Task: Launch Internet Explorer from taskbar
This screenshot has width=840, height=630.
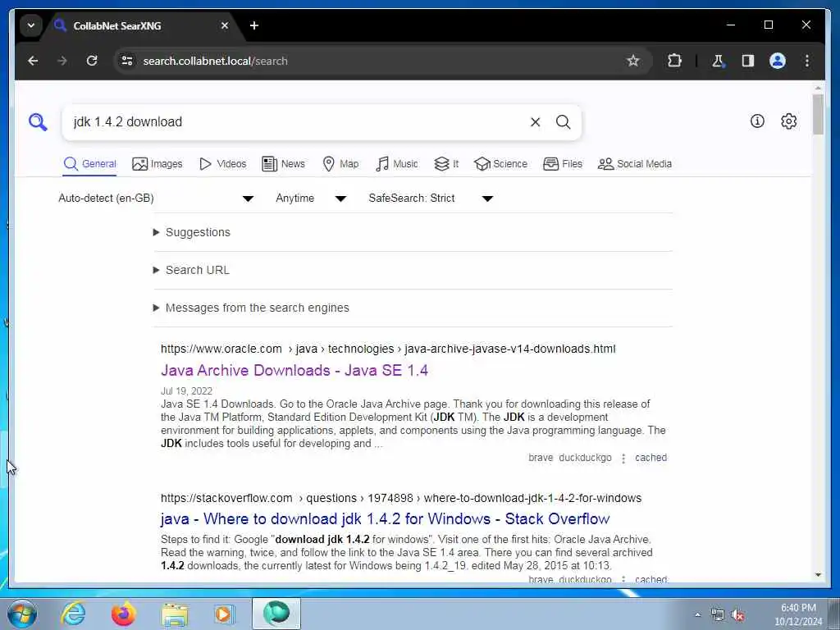Action: click(x=73, y=614)
